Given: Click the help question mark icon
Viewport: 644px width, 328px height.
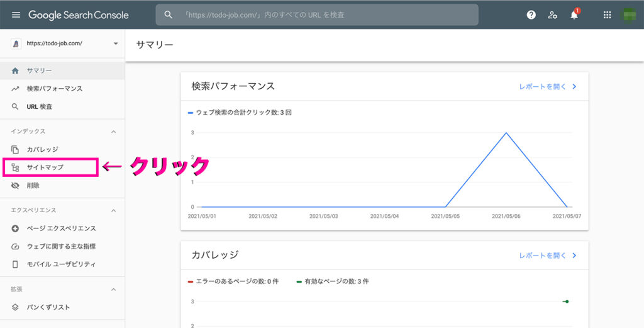Looking at the screenshot, I should pos(531,15).
